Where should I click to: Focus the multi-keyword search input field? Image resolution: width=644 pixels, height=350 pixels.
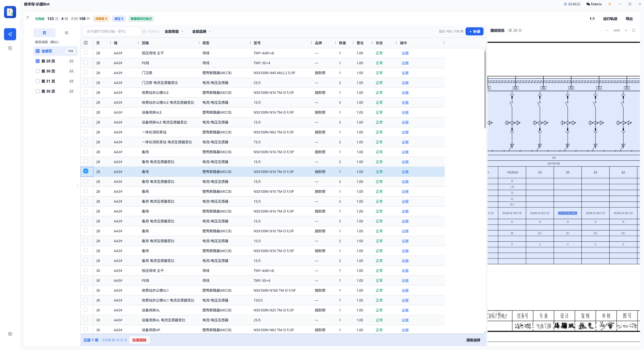(111, 31)
